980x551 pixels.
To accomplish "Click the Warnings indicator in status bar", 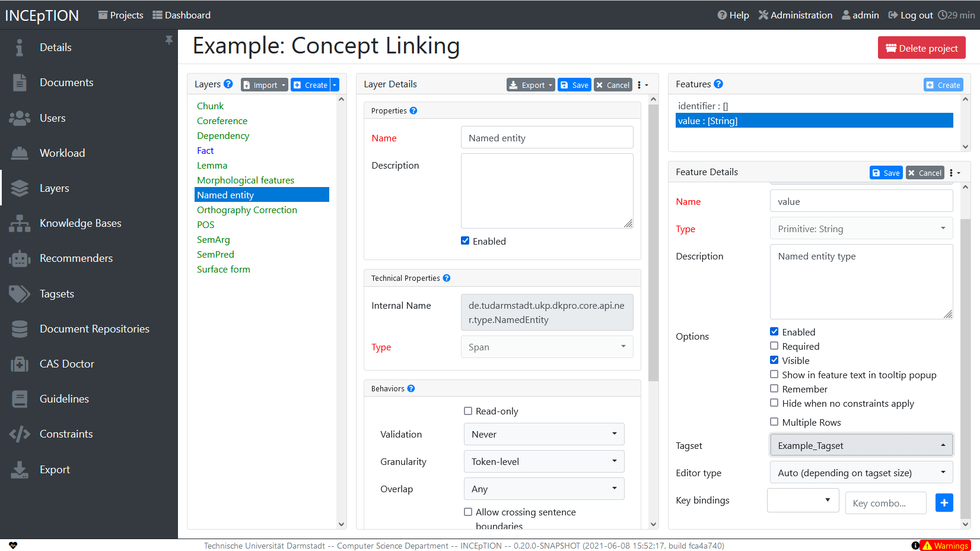I will (944, 545).
